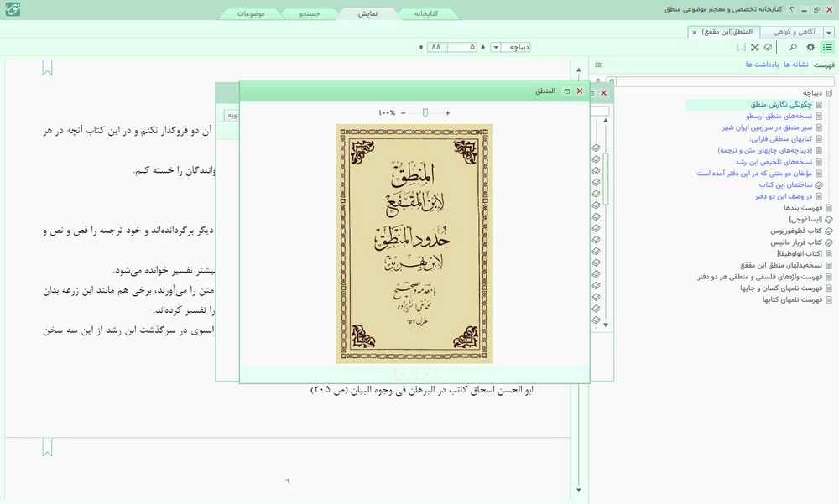
Task: Click the expand-all icon in the index panel header
Action: (599, 65)
